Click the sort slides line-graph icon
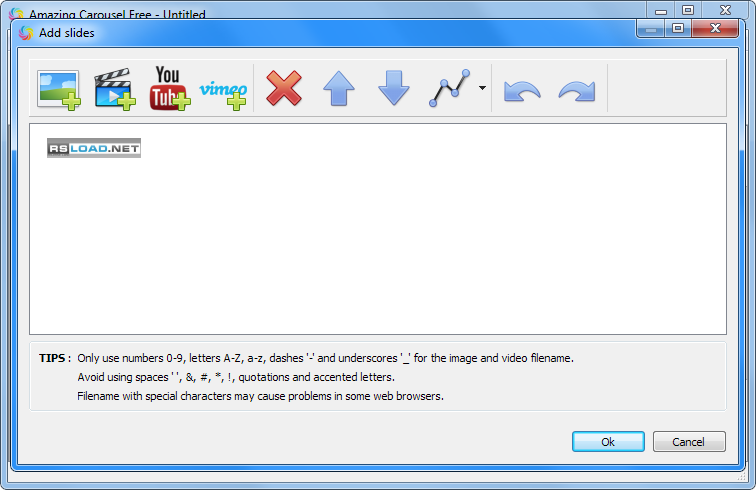 tap(449, 88)
